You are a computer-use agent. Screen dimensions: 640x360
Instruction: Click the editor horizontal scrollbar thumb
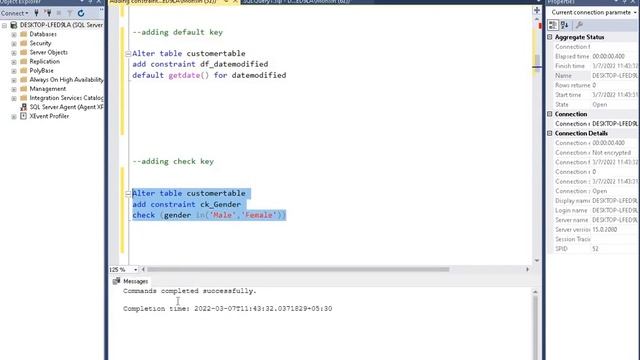pos(298,269)
